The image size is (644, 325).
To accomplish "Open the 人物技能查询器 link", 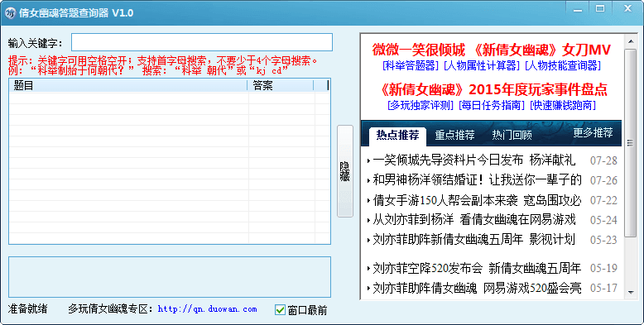I will tap(563, 65).
